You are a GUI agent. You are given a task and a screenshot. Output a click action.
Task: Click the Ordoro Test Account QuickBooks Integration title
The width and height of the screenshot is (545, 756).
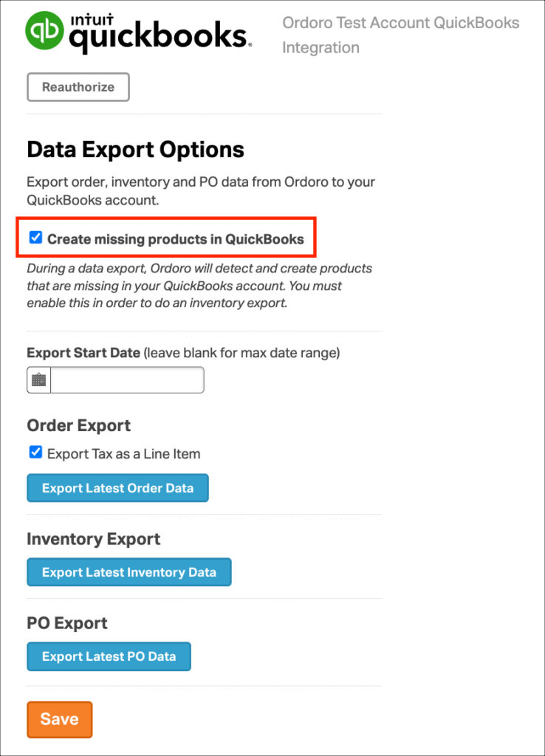click(400, 35)
